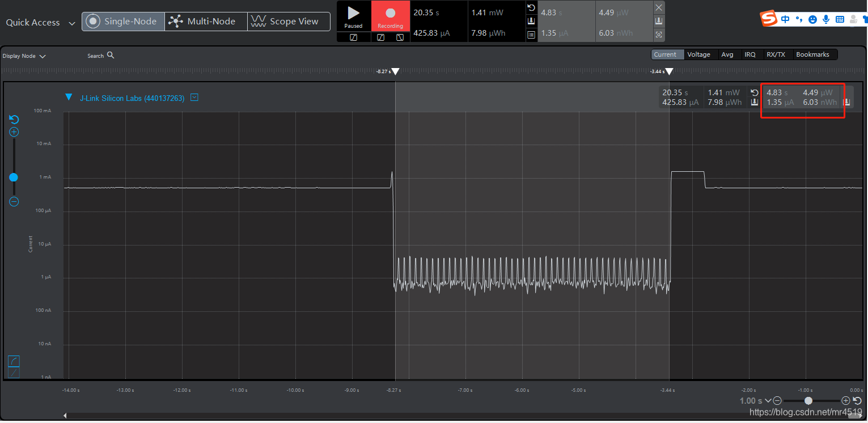Open the 1.00 s time-scale dropdown

click(x=755, y=401)
